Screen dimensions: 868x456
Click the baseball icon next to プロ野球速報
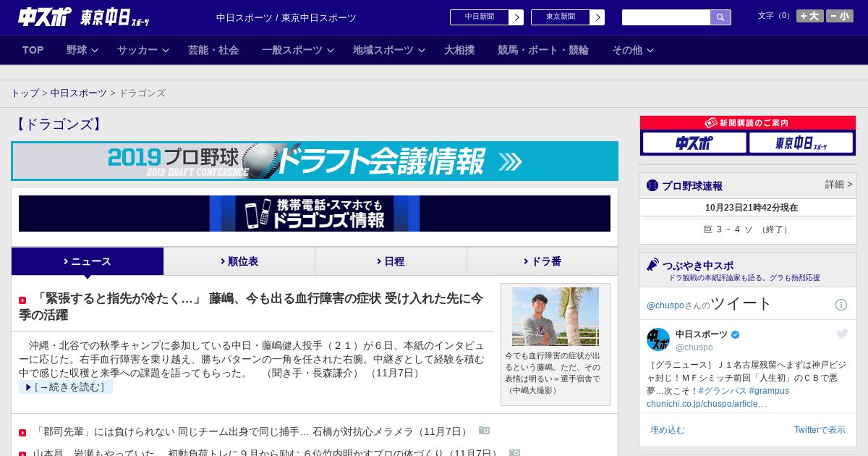pyautogui.click(x=652, y=185)
